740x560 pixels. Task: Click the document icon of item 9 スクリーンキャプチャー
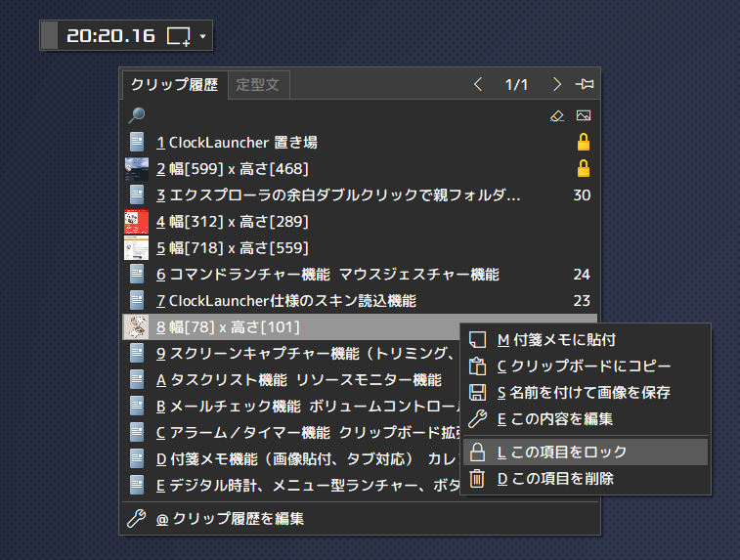coord(137,354)
